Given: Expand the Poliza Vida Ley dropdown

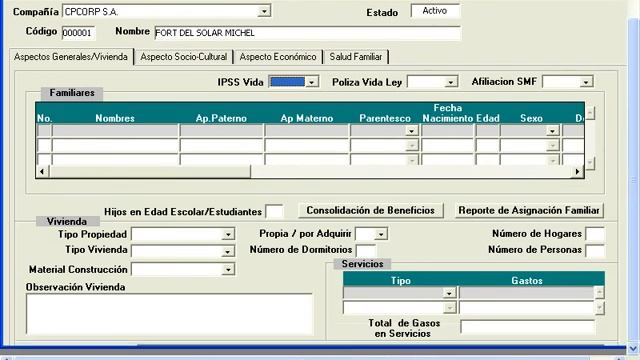Looking at the screenshot, I should [451, 82].
